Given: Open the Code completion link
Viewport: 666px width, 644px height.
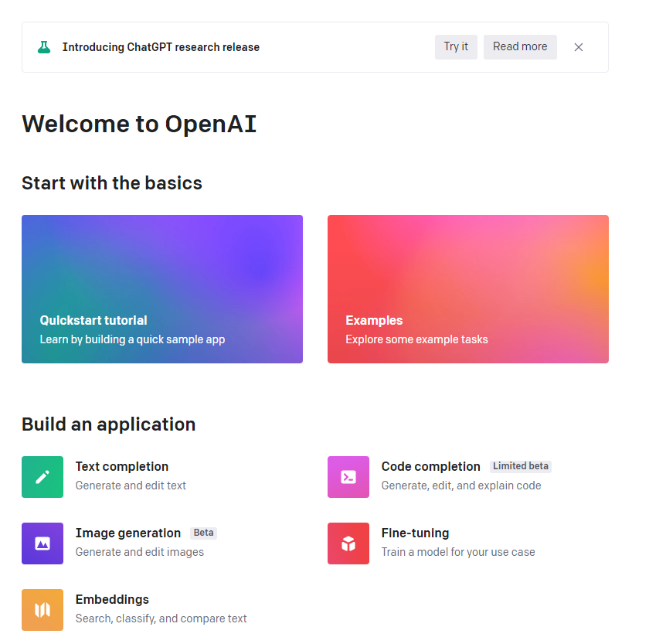Looking at the screenshot, I should pyautogui.click(x=430, y=466).
